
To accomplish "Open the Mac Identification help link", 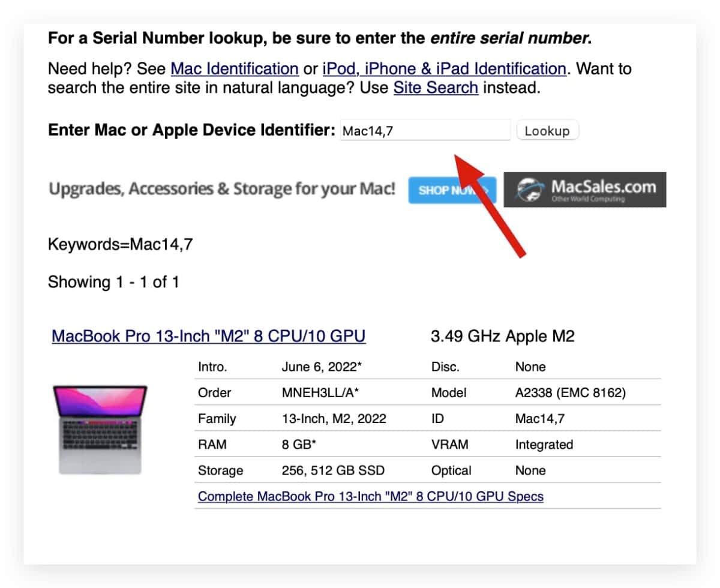I will pyautogui.click(x=235, y=69).
